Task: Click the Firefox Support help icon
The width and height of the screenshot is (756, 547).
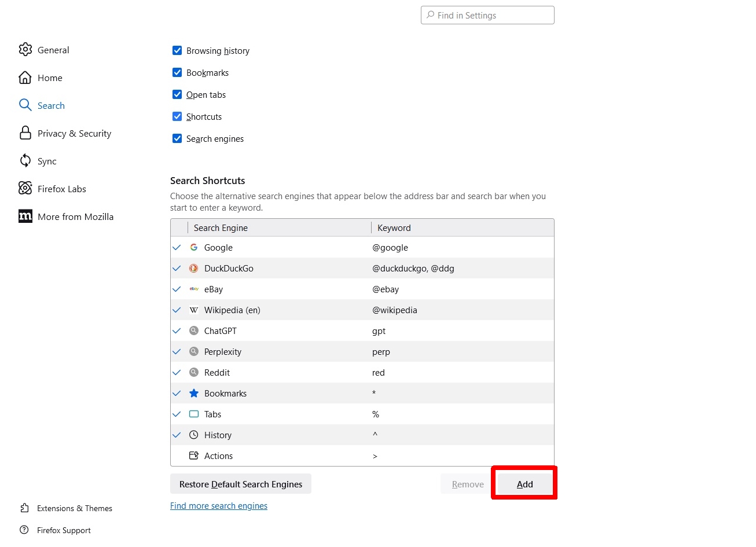Action: point(24,530)
